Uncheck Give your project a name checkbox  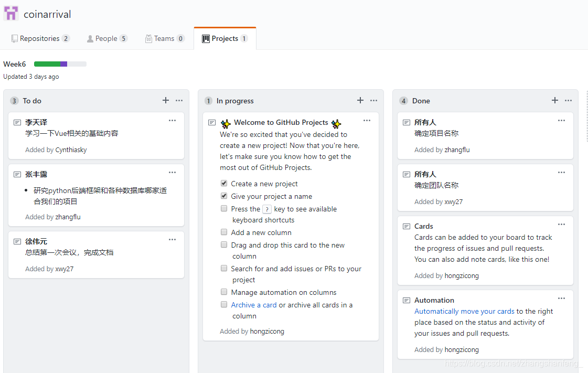point(224,196)
